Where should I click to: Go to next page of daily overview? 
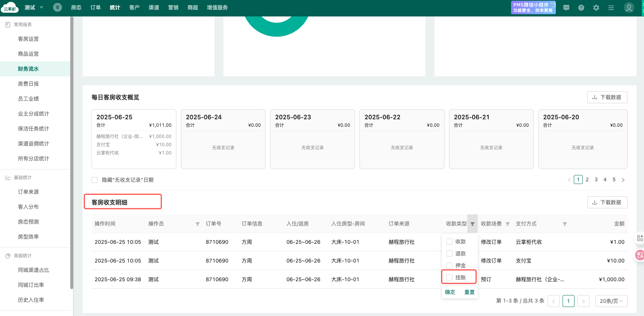tap(623, 180)
